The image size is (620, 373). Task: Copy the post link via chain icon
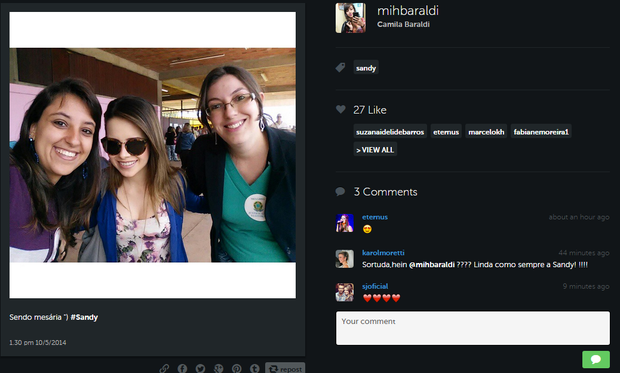point(164,368)
